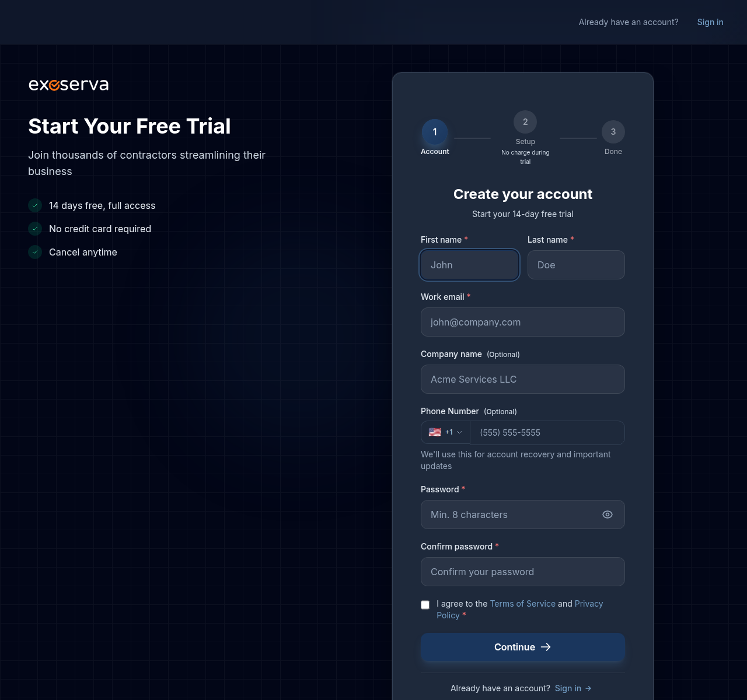Toggle password visibility eye icon
Viewport: 747px width, 700px height.
coord(607,514)
